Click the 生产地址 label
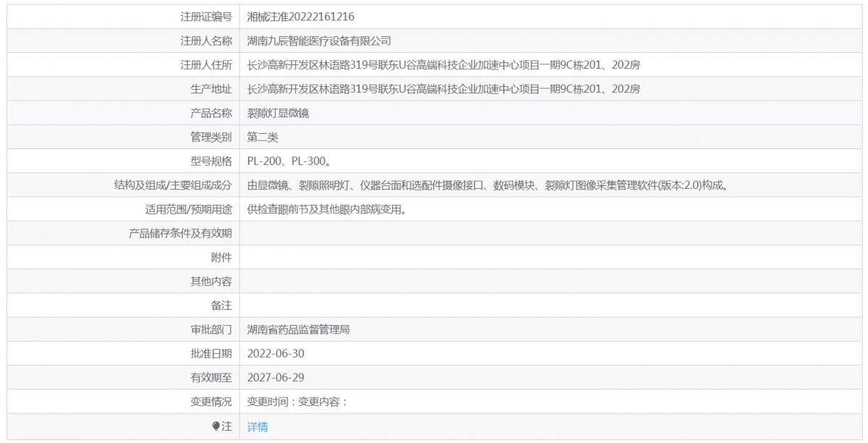The width and height of the screenshot is (868, 443). click(x=211, y=89)
